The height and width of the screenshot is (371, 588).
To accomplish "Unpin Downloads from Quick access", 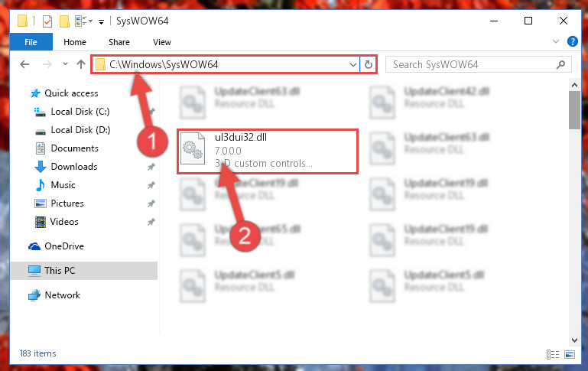I will [x=151, y=167].
